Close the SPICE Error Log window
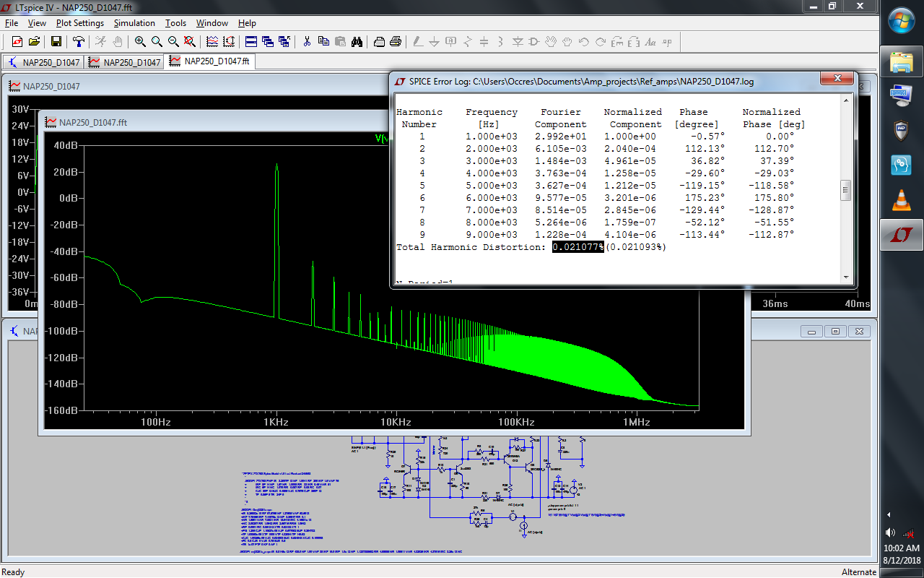924x578 pixels. 837,78
